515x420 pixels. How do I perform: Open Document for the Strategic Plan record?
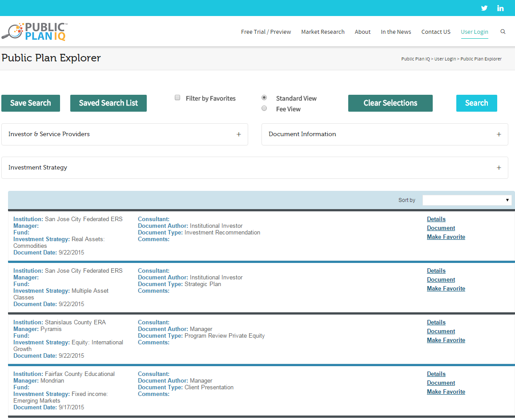point(441,280)
